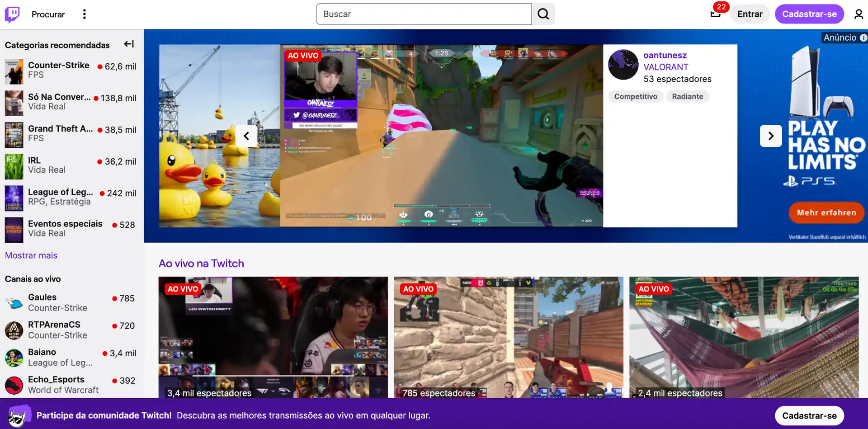Click the Procurar navigation item

[48, 14]
